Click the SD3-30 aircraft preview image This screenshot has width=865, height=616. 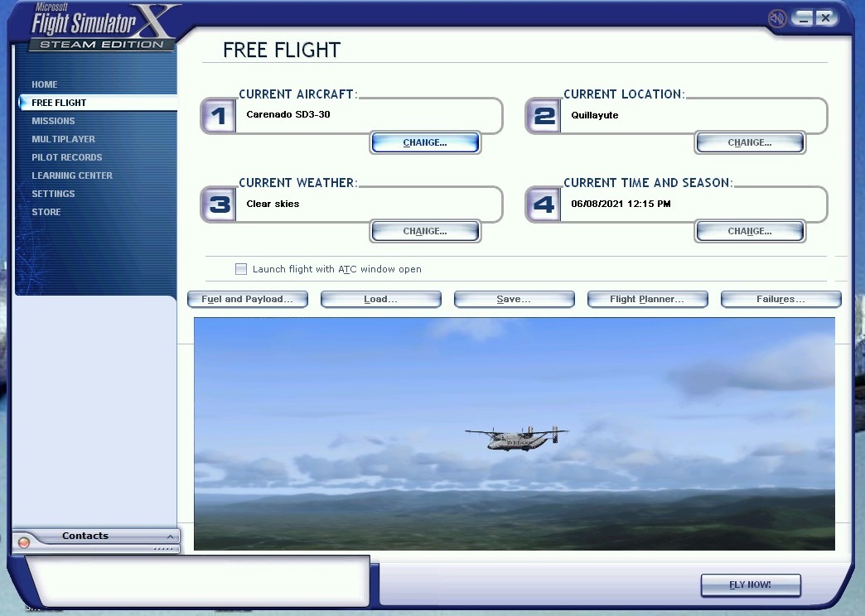pyautogui.click(x=515, y=434)
